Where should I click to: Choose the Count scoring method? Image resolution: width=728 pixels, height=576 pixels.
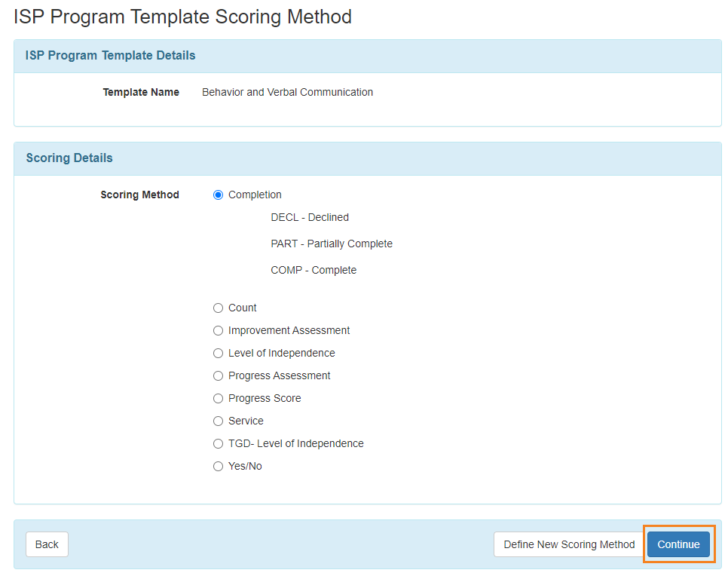pyautogui.click(x=218, y=308)
